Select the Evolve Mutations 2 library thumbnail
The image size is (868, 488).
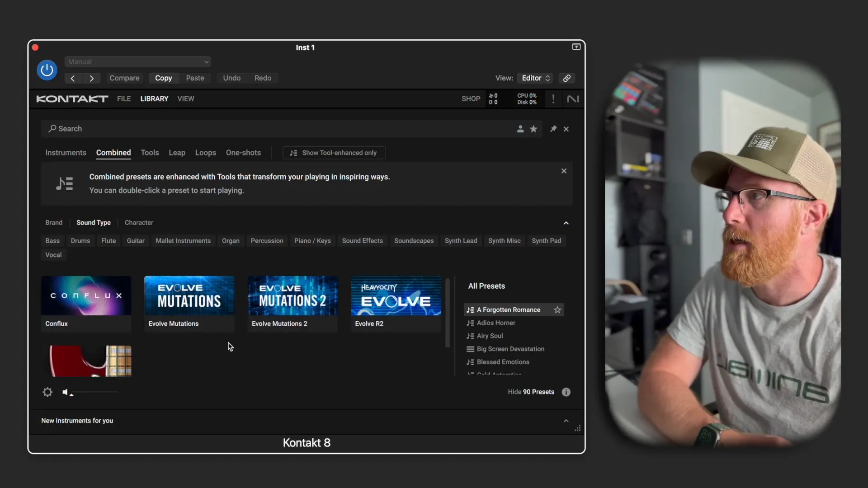[292, 304]
